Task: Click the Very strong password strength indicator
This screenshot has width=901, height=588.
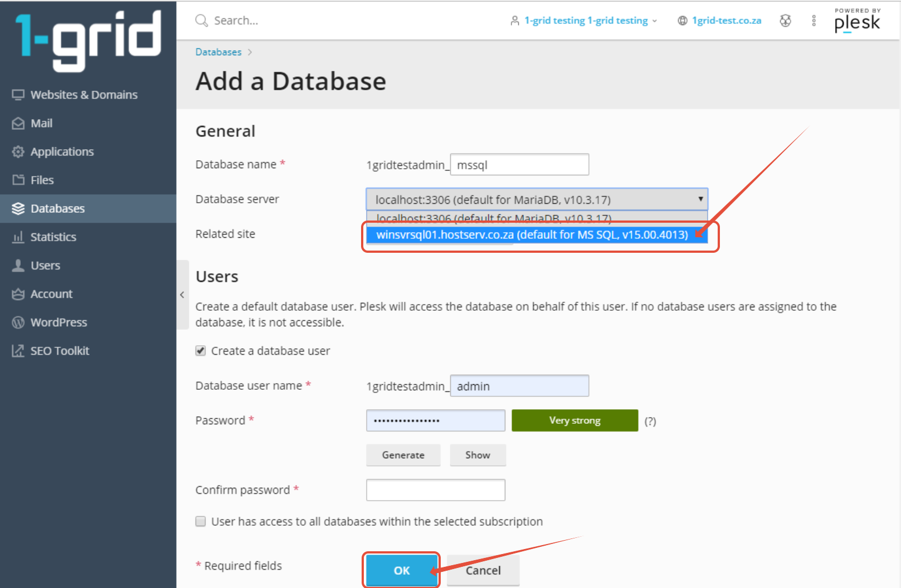Action: 575,420
